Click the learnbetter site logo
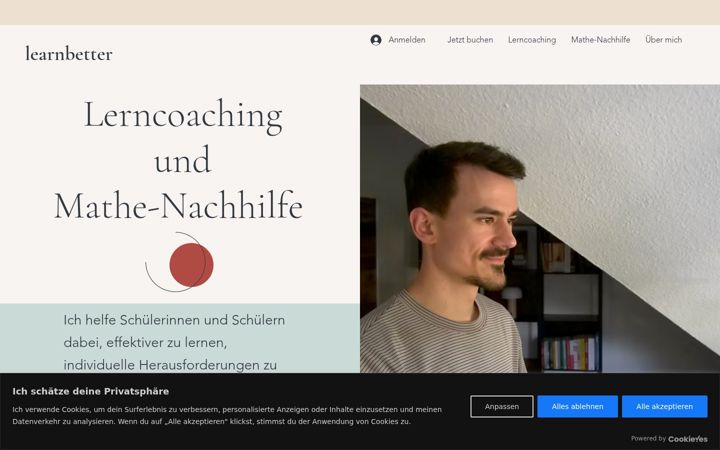This screenshot has width=720, height=450. [x=69, y=54]
